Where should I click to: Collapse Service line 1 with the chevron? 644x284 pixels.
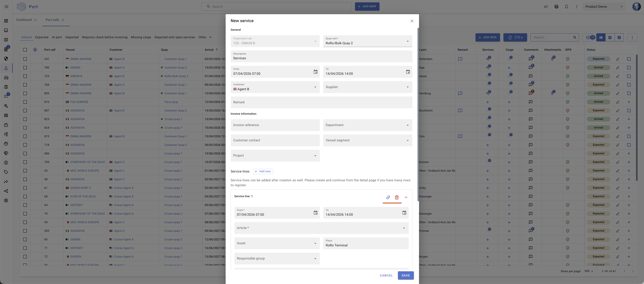click(x=406, y=197)
